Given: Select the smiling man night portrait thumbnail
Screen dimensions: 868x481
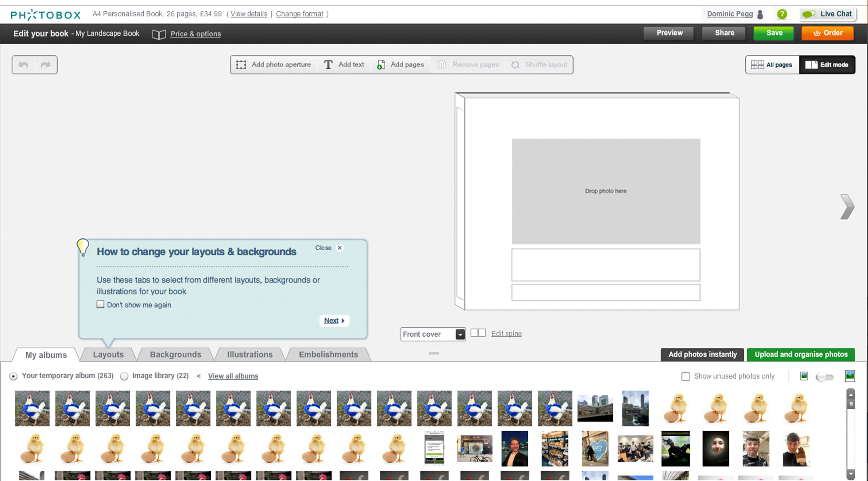Looking at the screenshot, I should click(x=515, y=448).
